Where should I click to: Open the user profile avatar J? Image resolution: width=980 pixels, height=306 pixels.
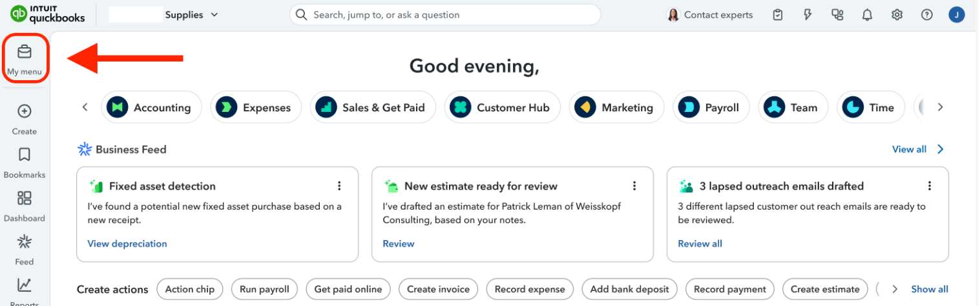957,15
